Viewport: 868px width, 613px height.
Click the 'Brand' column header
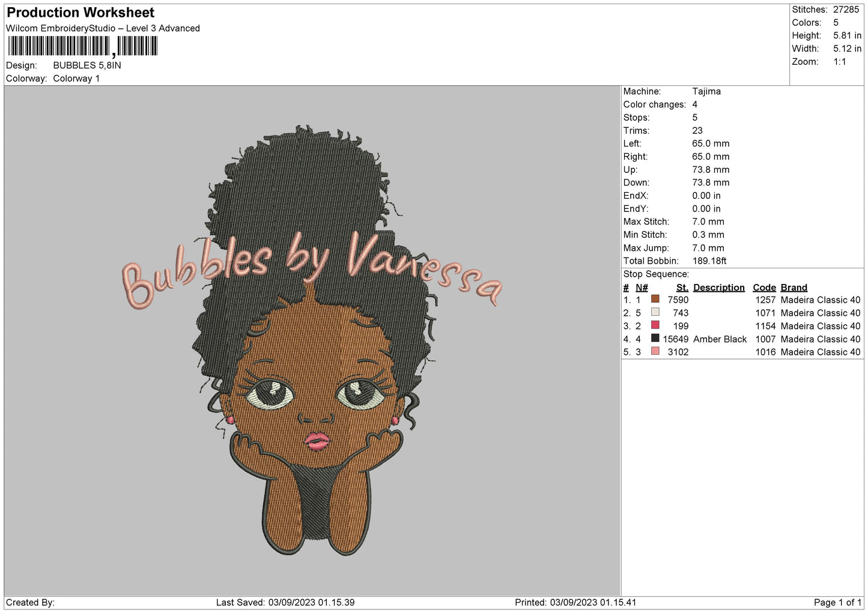(x=794, y=288)
